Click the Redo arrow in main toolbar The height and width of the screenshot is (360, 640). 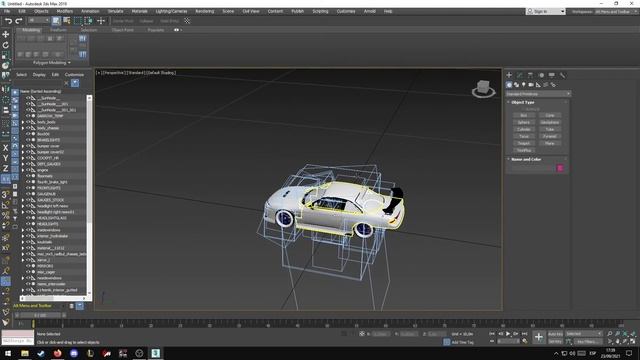point(18,20)
